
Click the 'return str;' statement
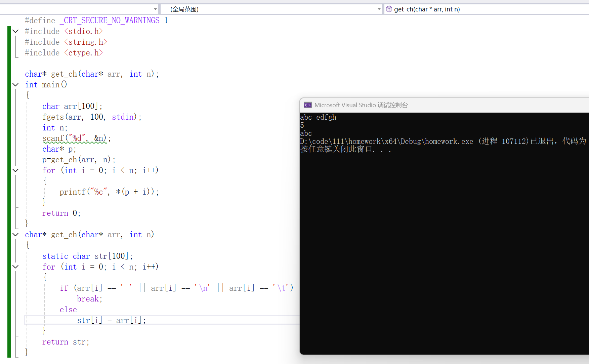[66, 342]
